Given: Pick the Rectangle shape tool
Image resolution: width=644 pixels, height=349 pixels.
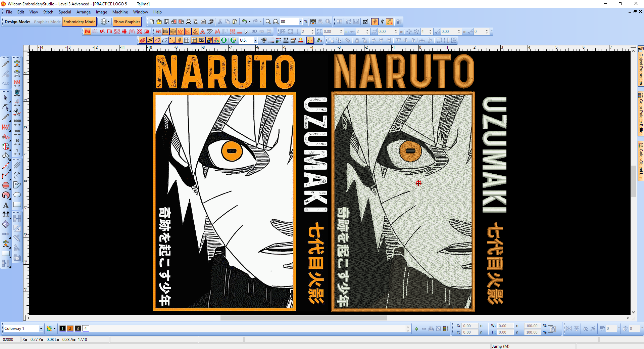Looking at the screenshot, I should [x=17, y=205].
